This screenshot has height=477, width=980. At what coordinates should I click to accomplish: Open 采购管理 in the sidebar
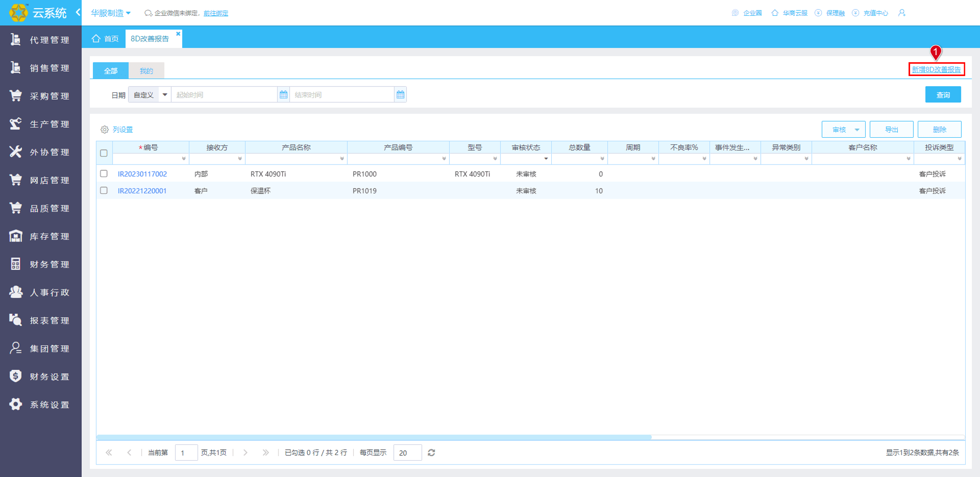tap(41, 96)
